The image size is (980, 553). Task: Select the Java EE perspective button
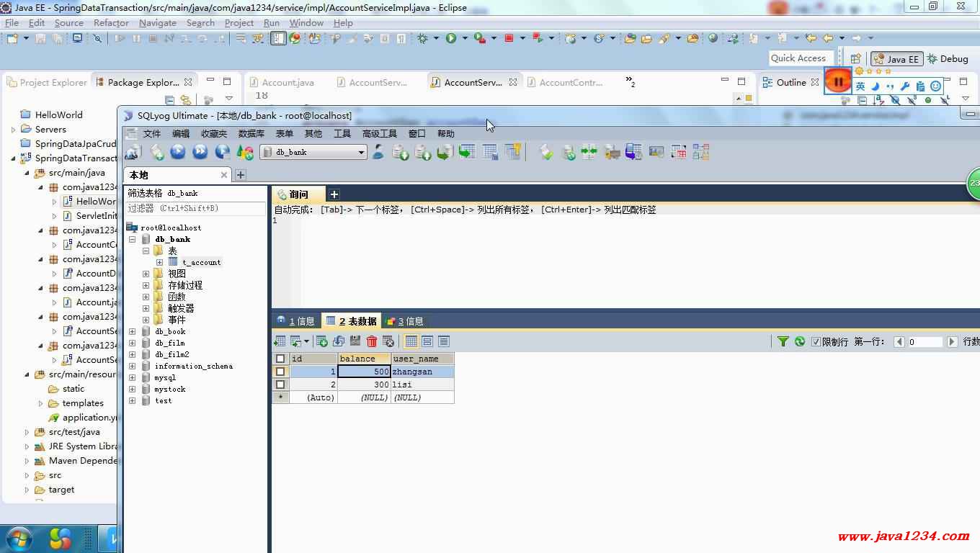tap(896, 59)
